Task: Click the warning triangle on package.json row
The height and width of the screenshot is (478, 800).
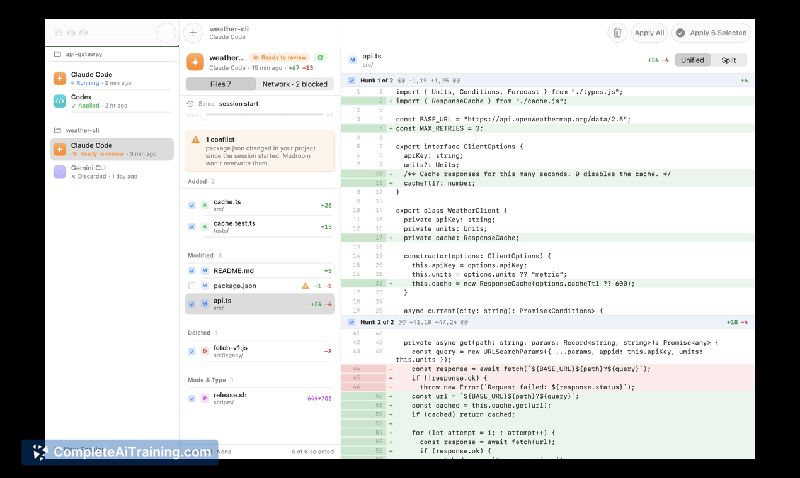Action: 305,286
